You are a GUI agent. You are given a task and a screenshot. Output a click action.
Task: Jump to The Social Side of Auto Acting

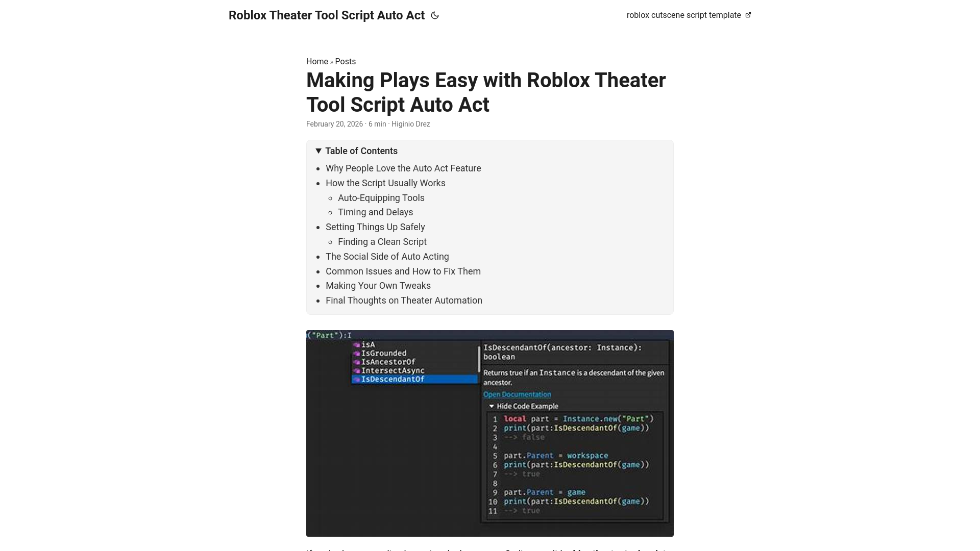pyautogui.click(x=387, y=257)
